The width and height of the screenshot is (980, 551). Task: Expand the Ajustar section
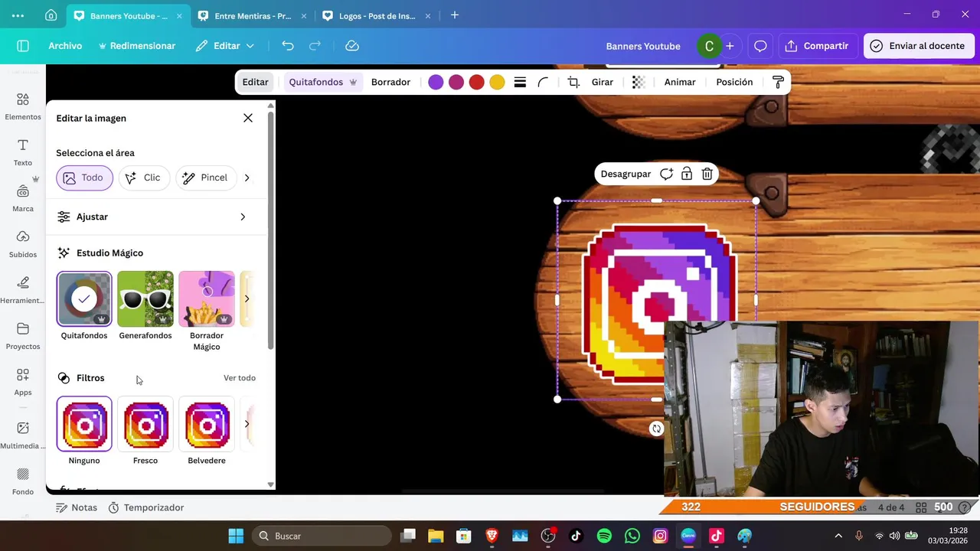coord(156,217)
